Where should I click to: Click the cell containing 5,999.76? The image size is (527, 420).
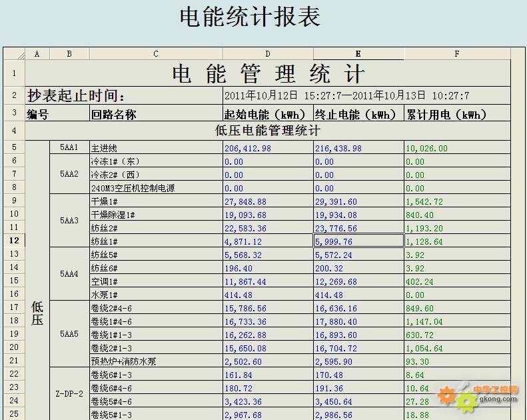pyautogui.click(x=358, y=241)
